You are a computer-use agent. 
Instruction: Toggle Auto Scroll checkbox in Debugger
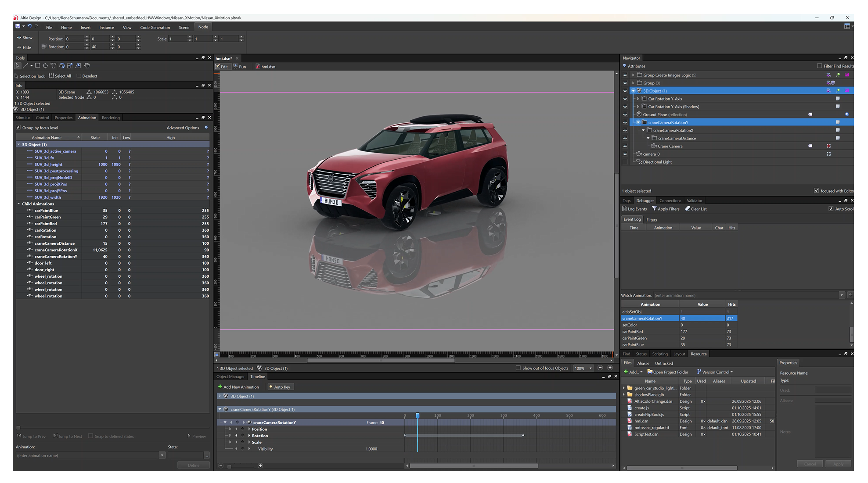pyautogui.click(x=831, y=209)
